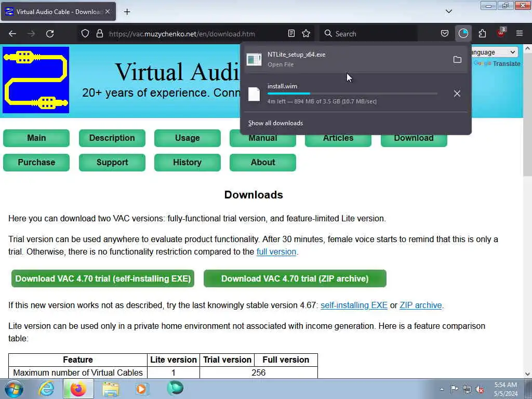This screenshot has width=532, height=399.
Task: Click the Virtual Audio Cable logo image
Action: click(36, 80)
